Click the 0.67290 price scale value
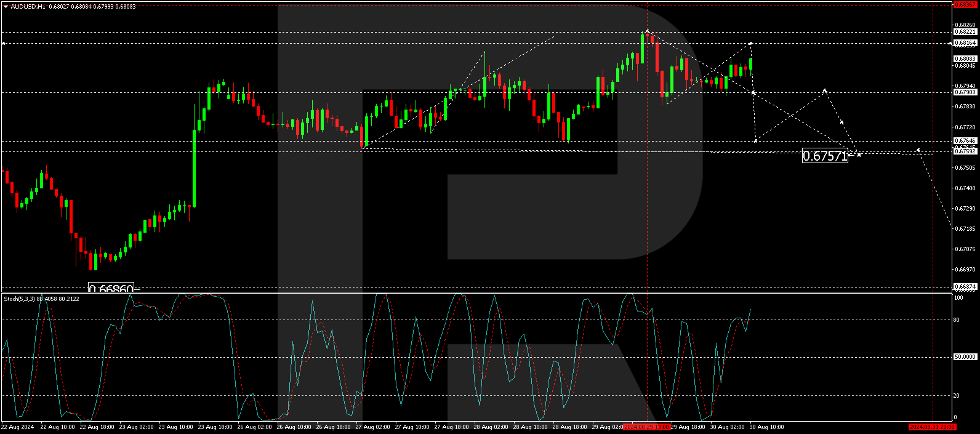This screenshot has height=434, width=980. (x=965, y=209)
